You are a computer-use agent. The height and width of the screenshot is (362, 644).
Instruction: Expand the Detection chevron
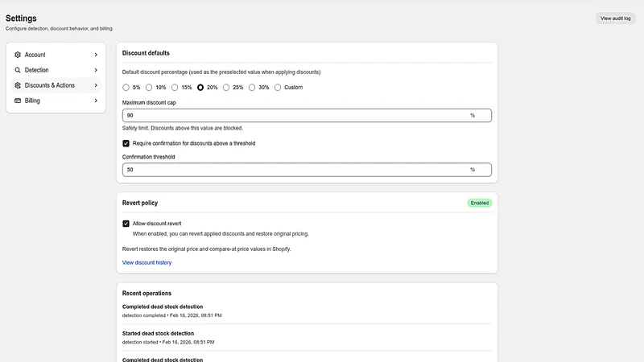96,70
